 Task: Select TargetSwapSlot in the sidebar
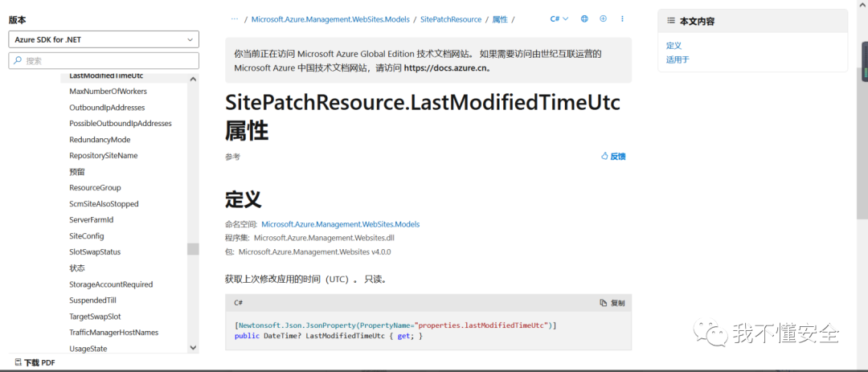click(95, 317)
